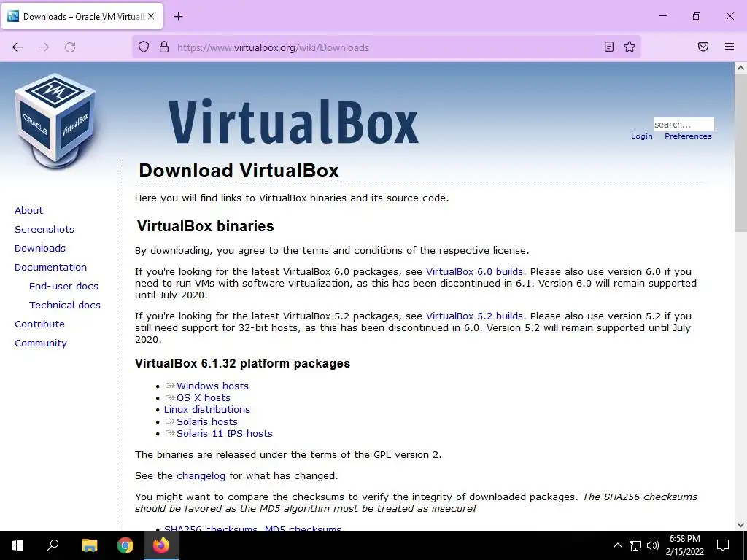This screenshot has height=560, width=747.
Task: Follow the VirtualBox 6.0 builds link
Action: click(x=474, y=272)
